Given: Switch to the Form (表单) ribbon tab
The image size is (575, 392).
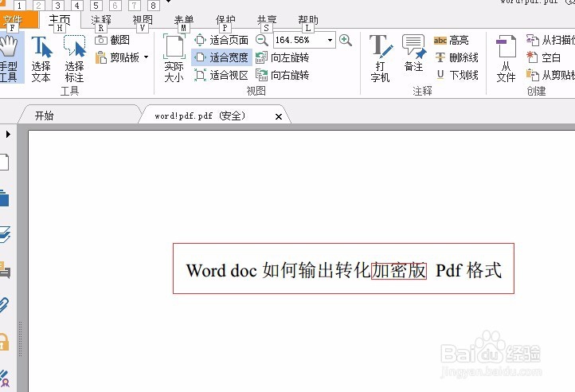Looking at the screenshot, I should pos(184,20).
